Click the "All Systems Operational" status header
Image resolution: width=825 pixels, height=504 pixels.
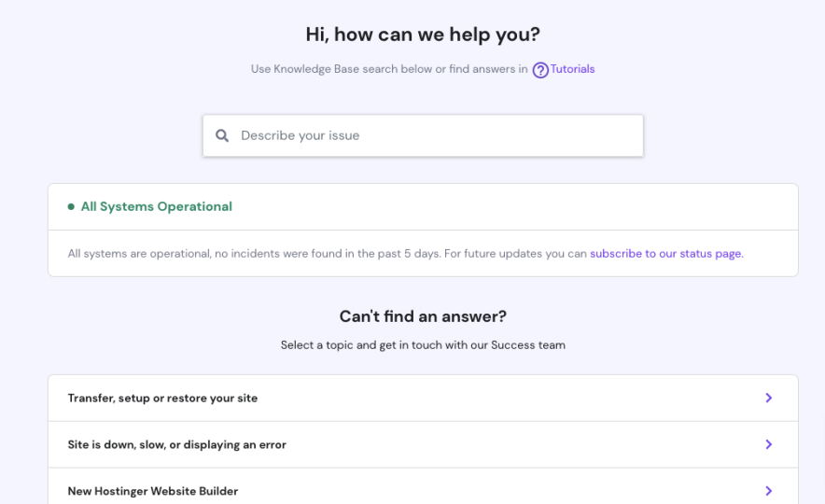(156, 207)
